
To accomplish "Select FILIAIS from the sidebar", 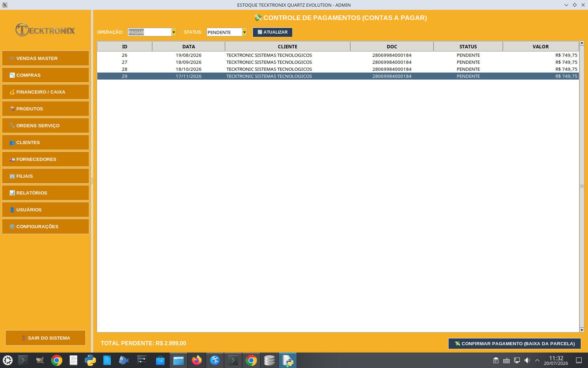I will [45, 176].
